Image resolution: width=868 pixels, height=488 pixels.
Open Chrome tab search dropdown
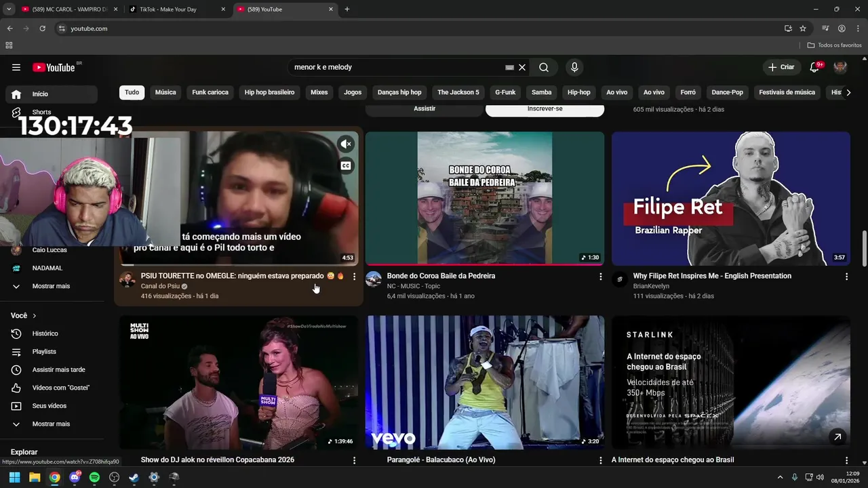click(x=9, y=9)
